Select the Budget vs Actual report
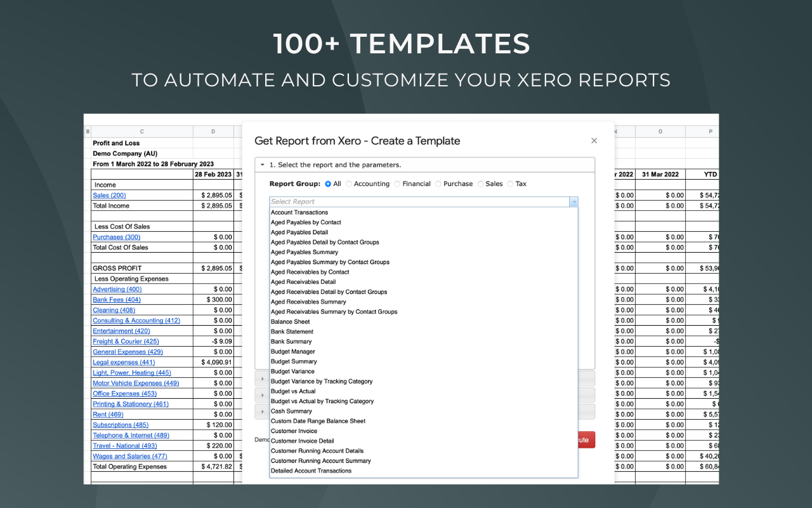The image size is (812, 508). pos(424,392)
